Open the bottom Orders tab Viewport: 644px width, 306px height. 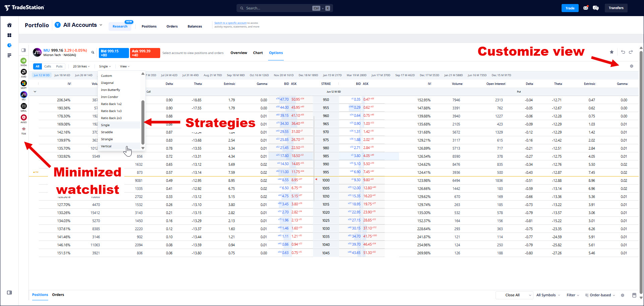pos(58,295)
